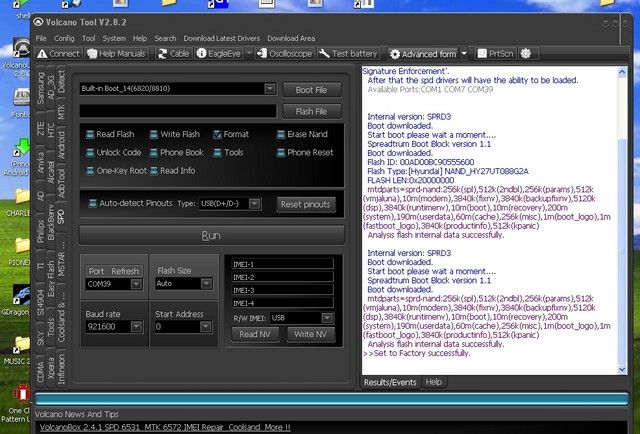
Task: Open the VolcanoBox 2.4.1 news link
Action: click(165, 427)
